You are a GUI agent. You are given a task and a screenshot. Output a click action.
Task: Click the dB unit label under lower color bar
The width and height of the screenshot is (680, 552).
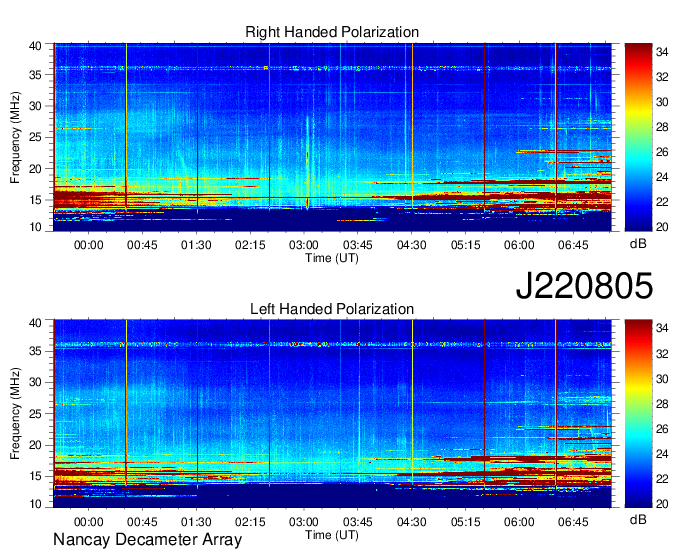click(638, 520)
